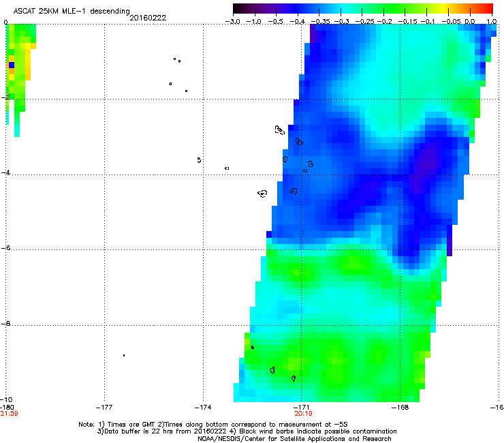Click the "-10" latitude axis label
The height and width of the screenshot is (443, 504).
[6, 399]
